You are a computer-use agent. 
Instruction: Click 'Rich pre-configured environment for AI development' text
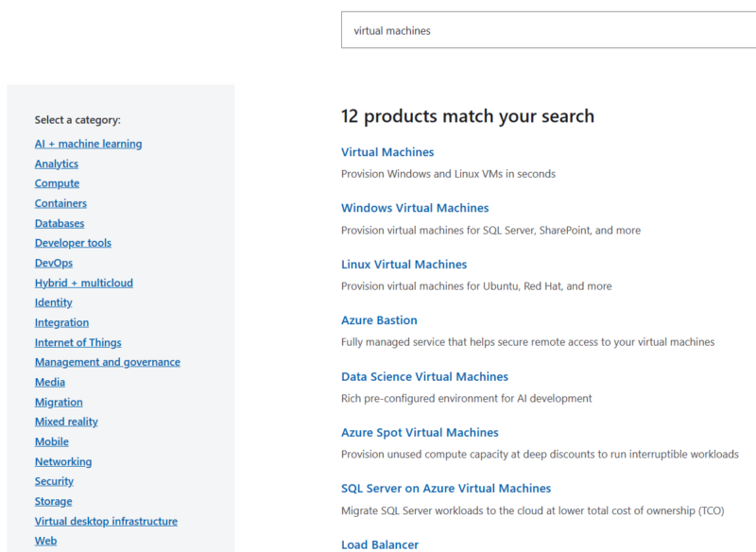[x=466, y=399]
